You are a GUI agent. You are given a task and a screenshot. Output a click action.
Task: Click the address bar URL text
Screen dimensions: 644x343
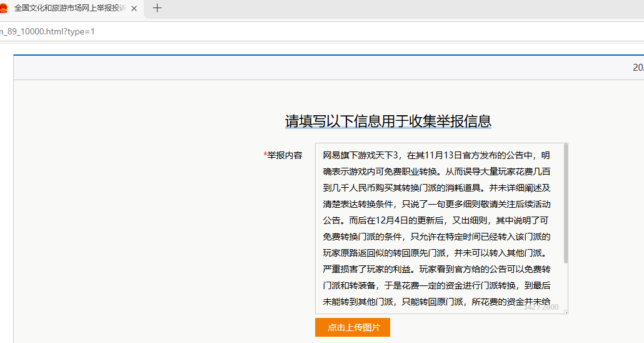(x=48, y=31)
